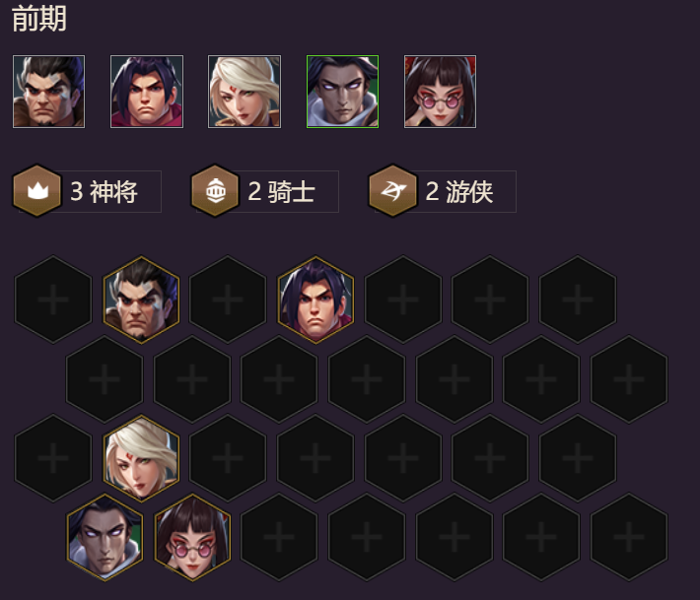Click the 骑士 knight helmet trait icon

point(215,191)
